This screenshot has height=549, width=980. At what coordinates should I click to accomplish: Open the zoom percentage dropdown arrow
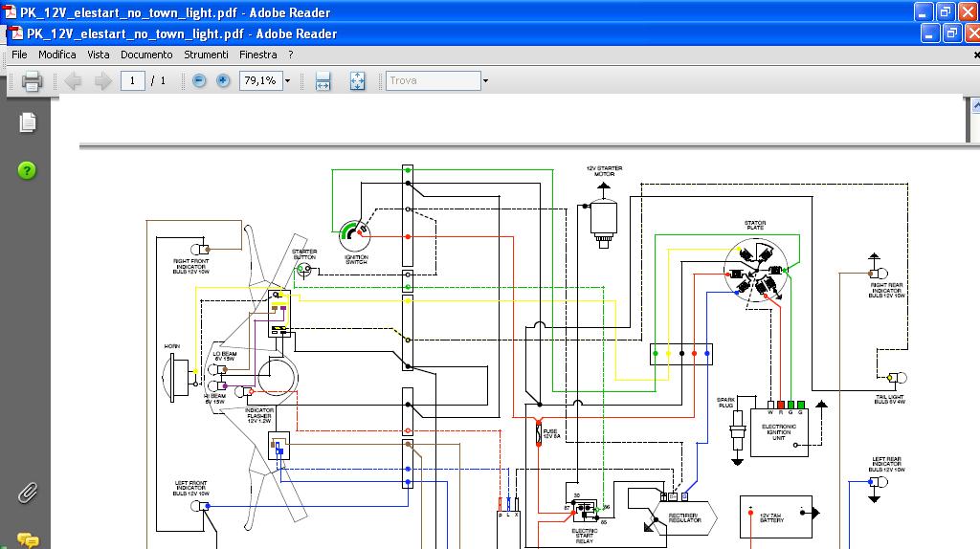(287, 80)
